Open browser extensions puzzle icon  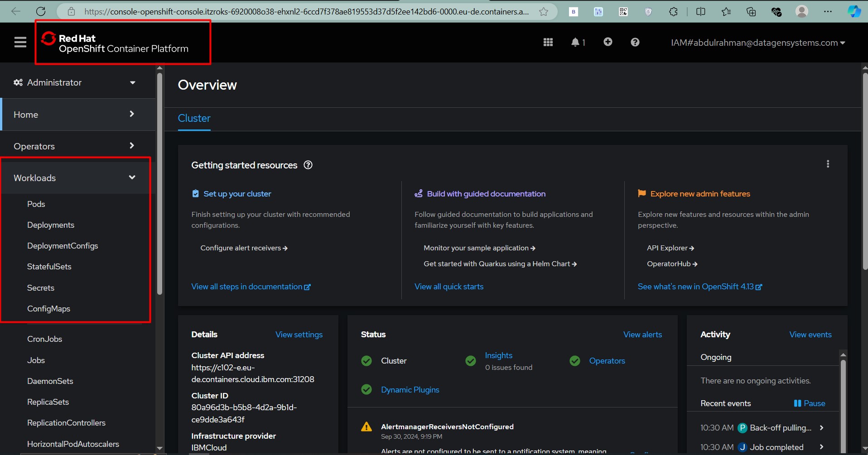coord(674,12)
